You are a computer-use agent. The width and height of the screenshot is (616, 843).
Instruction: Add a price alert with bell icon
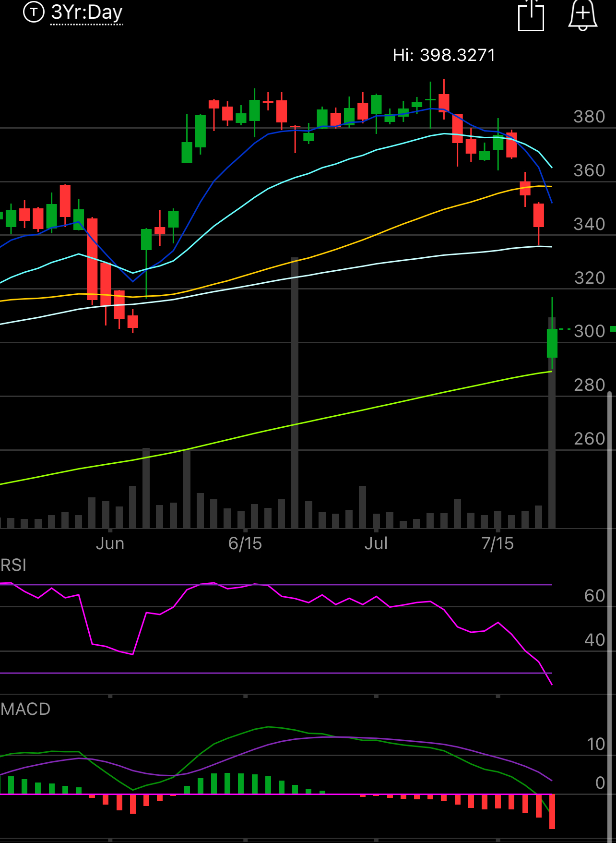(582, 15)
